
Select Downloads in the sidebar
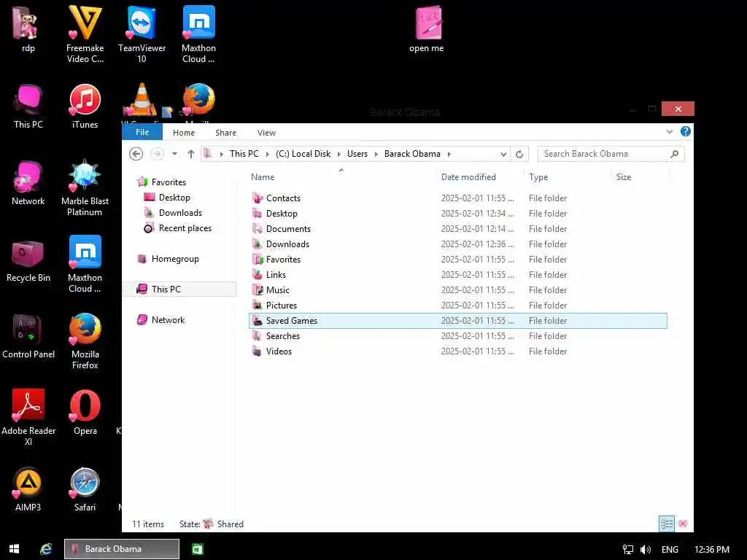click(x=172, y=212)
